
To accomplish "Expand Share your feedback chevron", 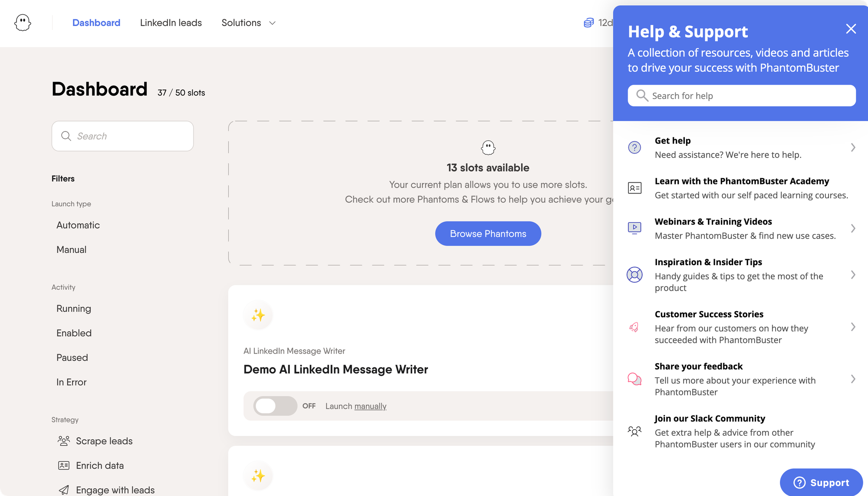I will (x=853, y=379).
